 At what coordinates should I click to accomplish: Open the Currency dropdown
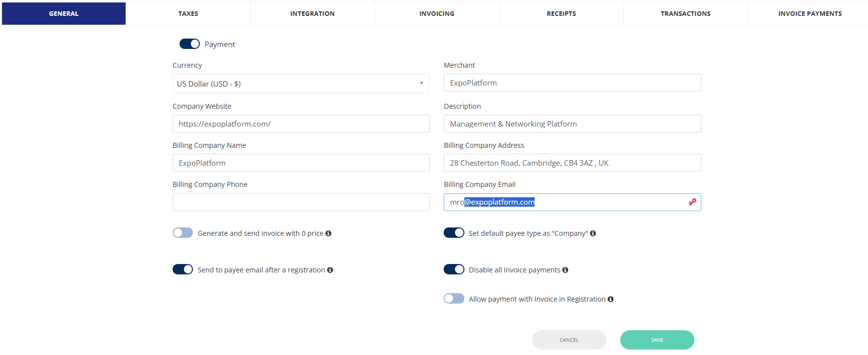click(301, 84)
